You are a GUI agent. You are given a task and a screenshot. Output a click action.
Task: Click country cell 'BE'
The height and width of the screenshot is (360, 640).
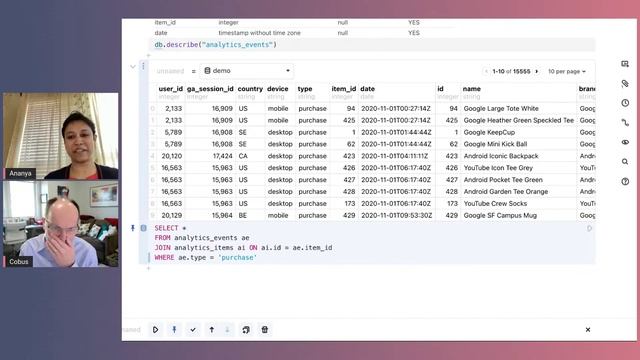243,215
